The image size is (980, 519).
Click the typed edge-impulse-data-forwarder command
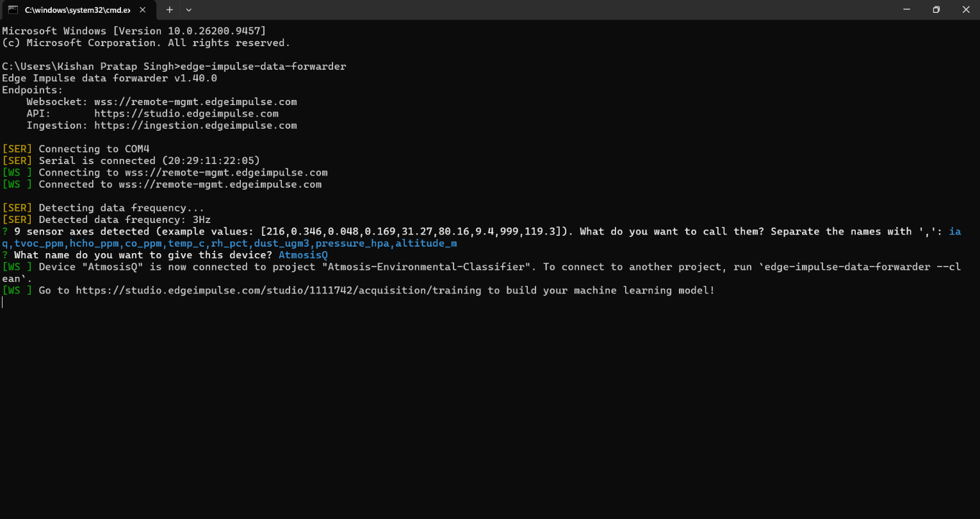point(263,67)
